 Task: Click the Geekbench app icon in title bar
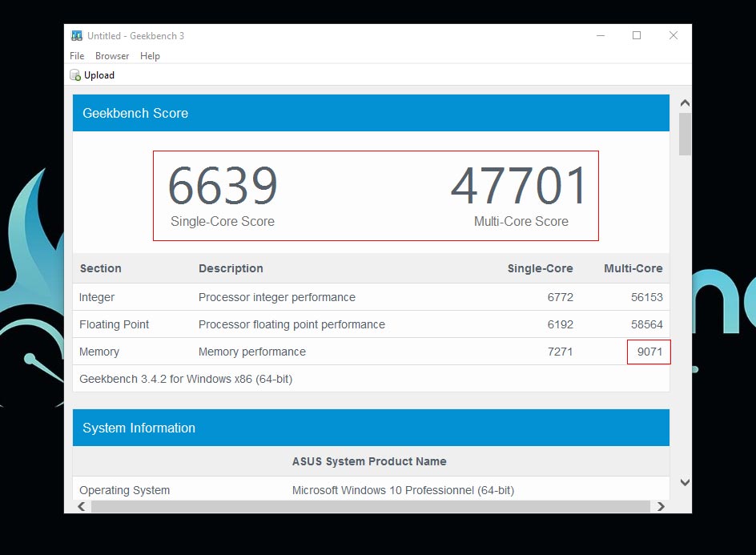pyautogui.click(x=76, y=36)
